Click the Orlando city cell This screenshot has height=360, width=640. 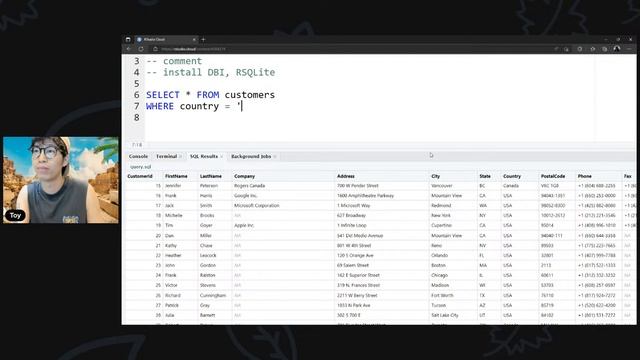click(x=440, y=256)
